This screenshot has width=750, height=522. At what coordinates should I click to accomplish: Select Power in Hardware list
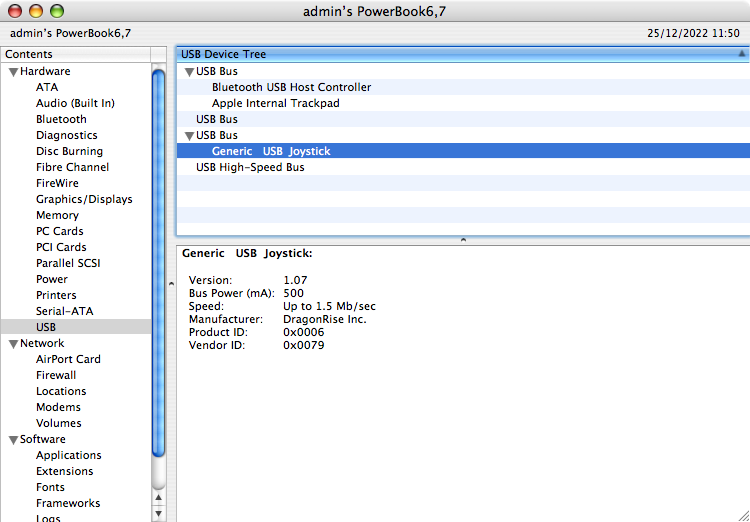pos(52,279)
